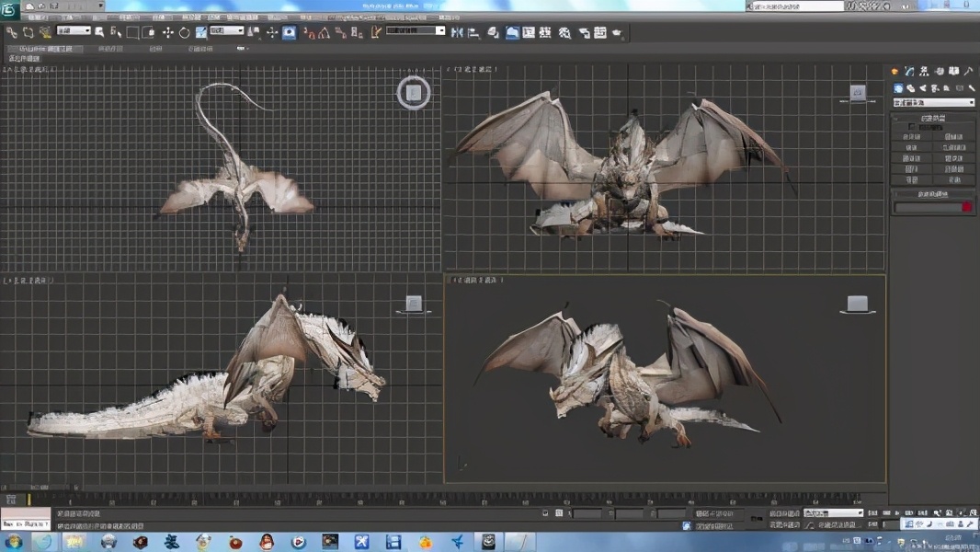Pick the Rectangular Selection Region tool

pyautogui.click(x=131, y=32)
